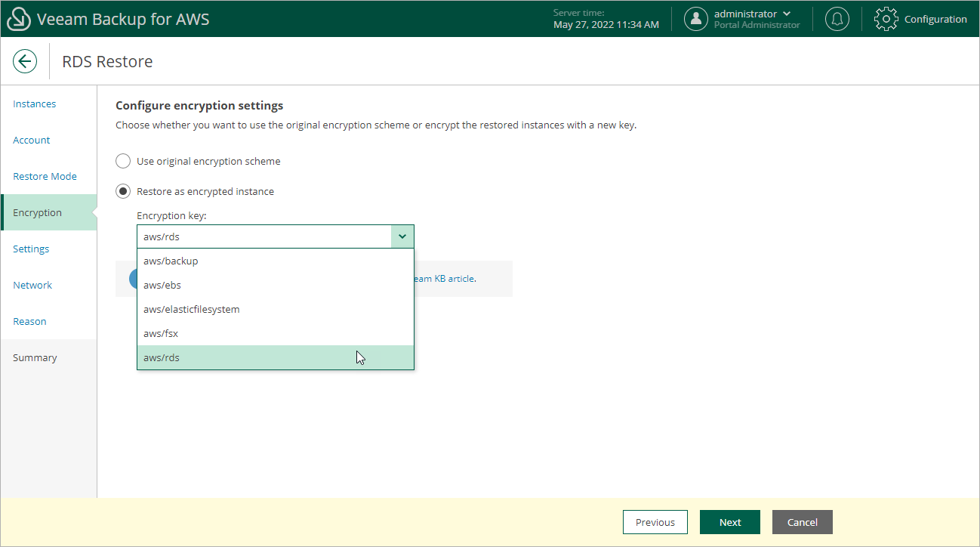
Task: Click the Configuration label in header
Action: point(935,20)
